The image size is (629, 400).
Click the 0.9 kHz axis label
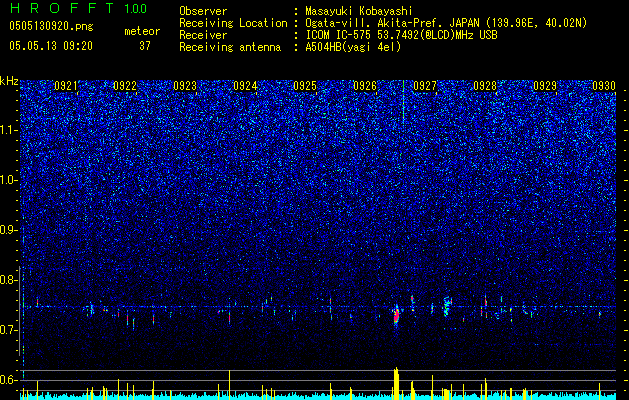point(8,230)
